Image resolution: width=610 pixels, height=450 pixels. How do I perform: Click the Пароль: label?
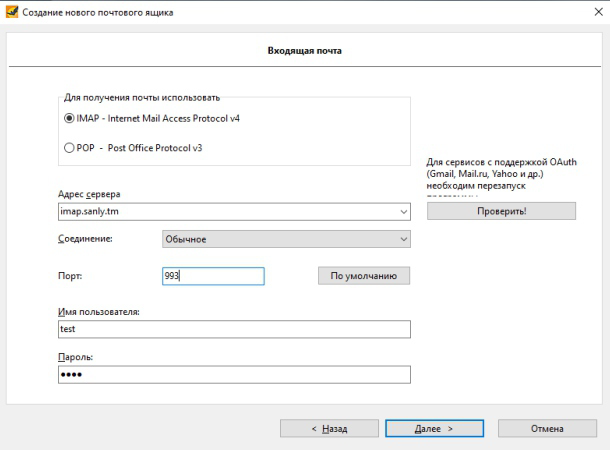(x=75, y=357)
